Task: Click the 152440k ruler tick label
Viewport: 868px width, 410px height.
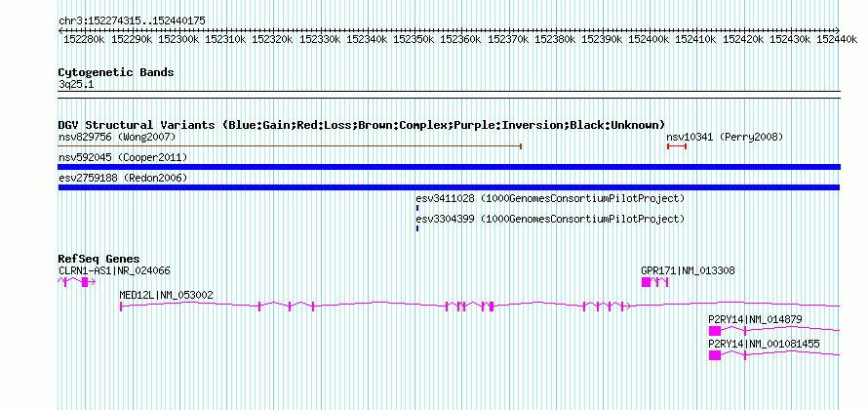Action: click(x=837, y=39)
